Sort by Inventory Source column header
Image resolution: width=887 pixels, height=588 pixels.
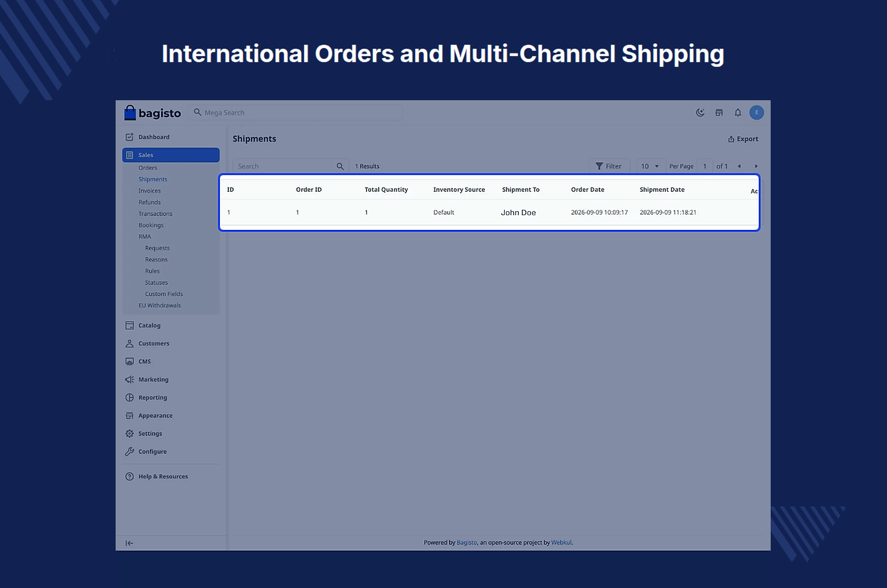pyautogui.click(x=459, y=190)
